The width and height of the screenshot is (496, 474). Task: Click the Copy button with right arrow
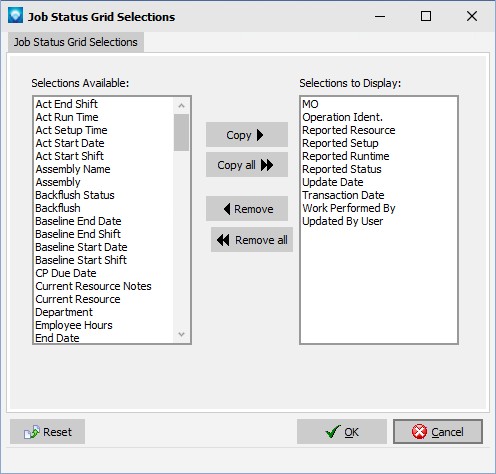pyautogui.click(x=247, y=135)
